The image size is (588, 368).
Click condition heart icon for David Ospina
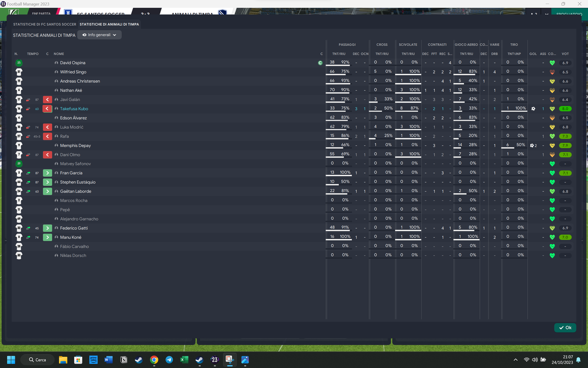(x=552, y=63)
